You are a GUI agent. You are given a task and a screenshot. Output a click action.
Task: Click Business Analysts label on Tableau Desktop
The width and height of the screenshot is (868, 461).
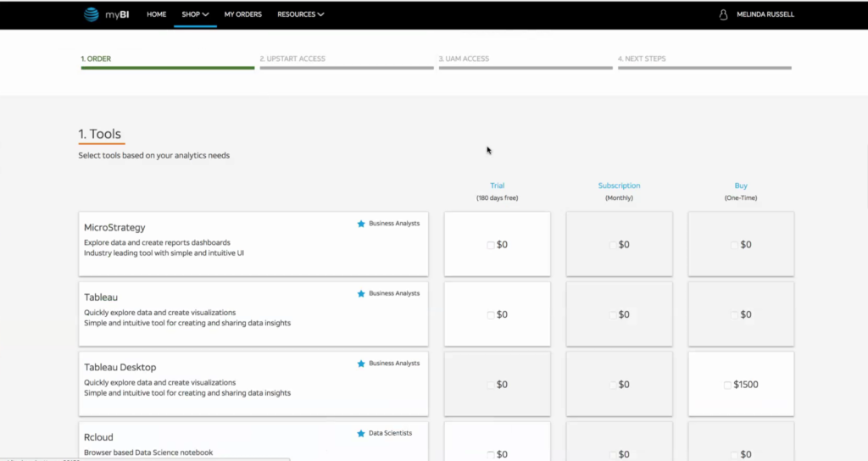click(x=394, y=364)
